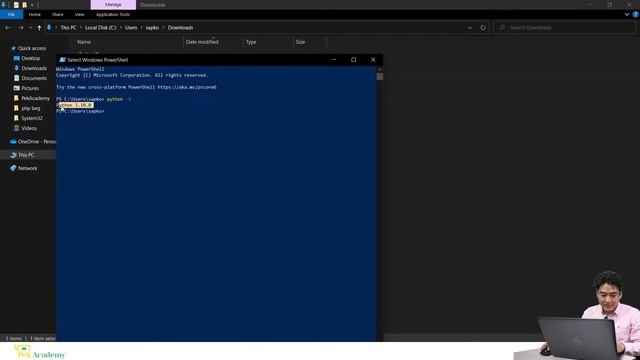Focus the Search Downloads field
This screenshot has height=360, width=640.
pos(564,28)
